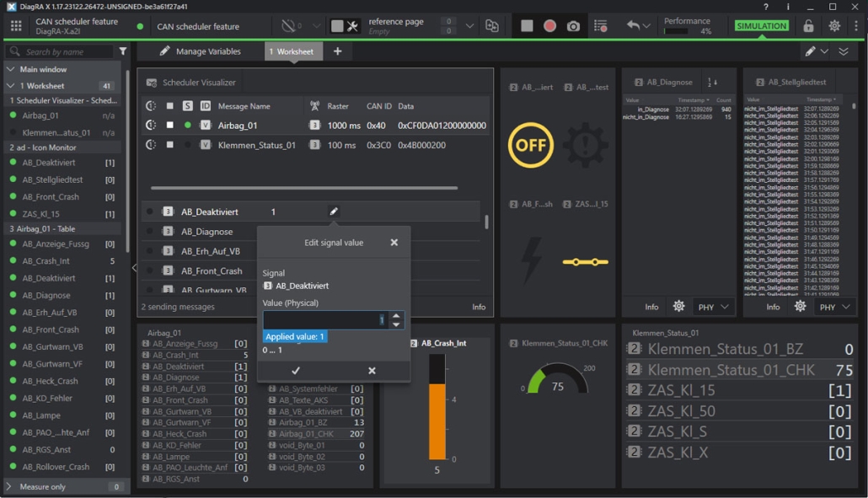The width and height of the screenshot is (868, 498).
Task: Click the lightning bolt crash icon
Action: [x=531, y=260]
